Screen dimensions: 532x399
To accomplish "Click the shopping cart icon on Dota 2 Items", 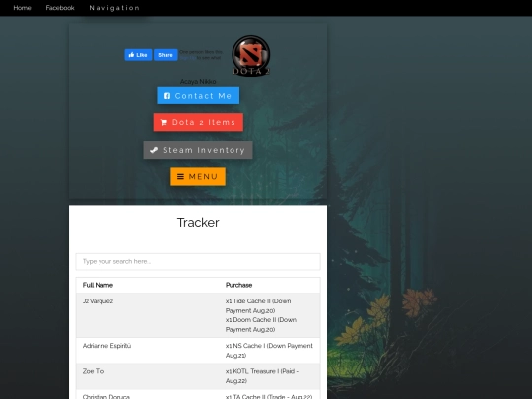I will [x=164, y=123].
